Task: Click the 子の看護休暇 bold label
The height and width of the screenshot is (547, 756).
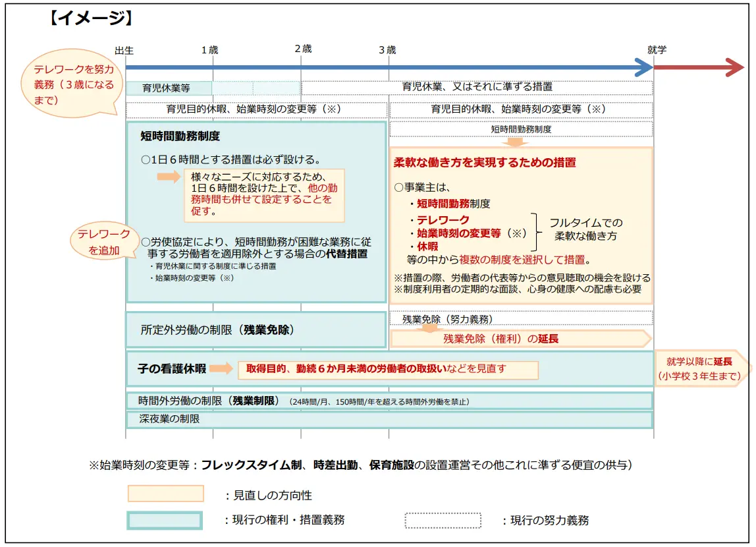Action: point(172,369)
